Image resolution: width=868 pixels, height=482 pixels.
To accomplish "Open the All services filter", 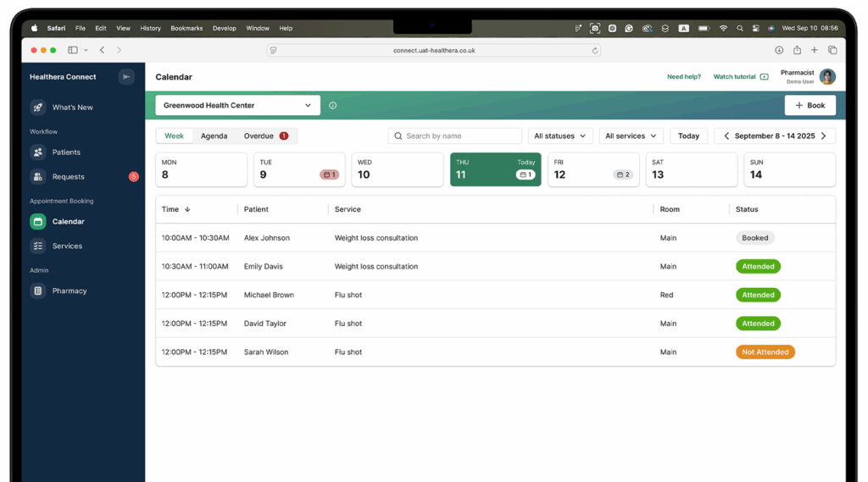I will click(632, 136).
